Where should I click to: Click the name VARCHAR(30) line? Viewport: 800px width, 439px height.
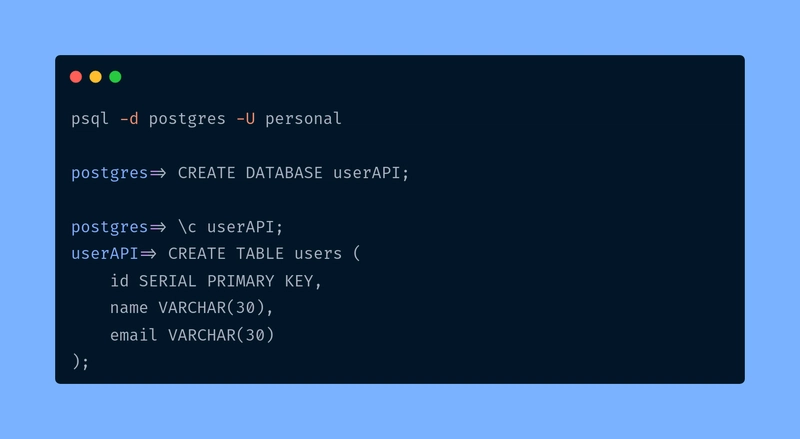[192, 308]
